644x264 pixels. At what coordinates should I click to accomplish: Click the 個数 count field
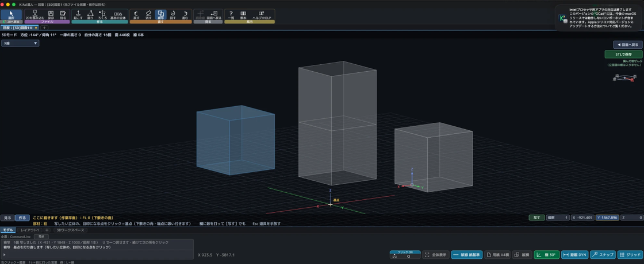coord(557,218)
